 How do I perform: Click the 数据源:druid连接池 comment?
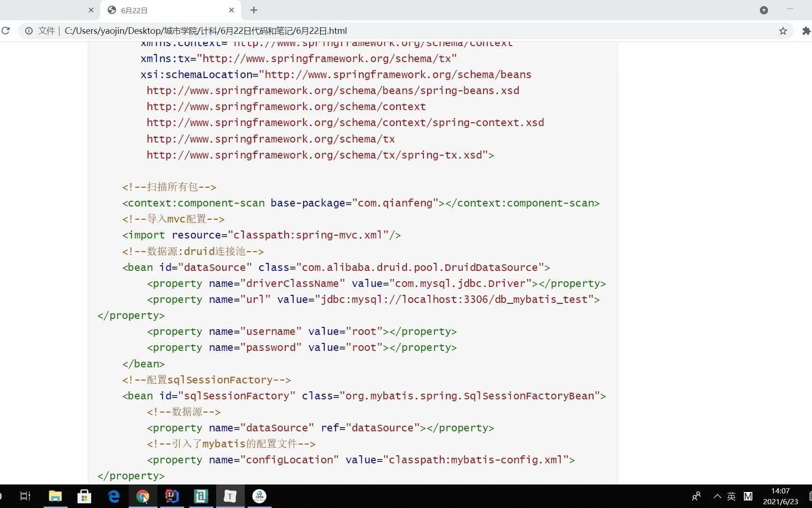click(193, 252)
